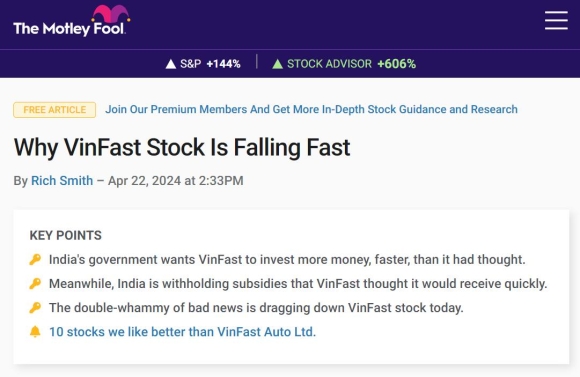Click the key icon beside double-whammy point

pyautogui.click(x=35, y=307)
